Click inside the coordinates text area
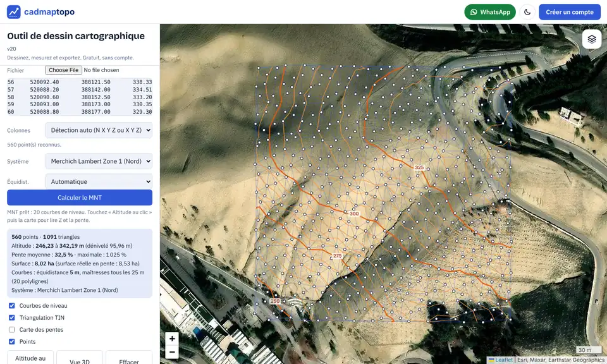 (x=80, y=97)
